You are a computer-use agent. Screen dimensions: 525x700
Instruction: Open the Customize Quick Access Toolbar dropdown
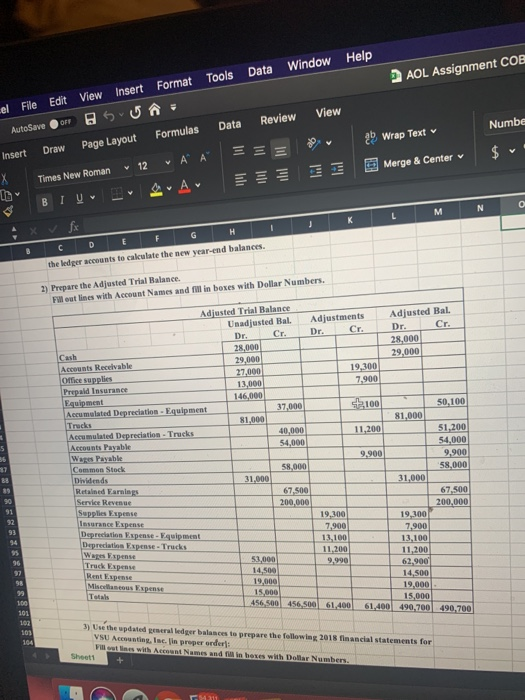click(x=173, y=107)
